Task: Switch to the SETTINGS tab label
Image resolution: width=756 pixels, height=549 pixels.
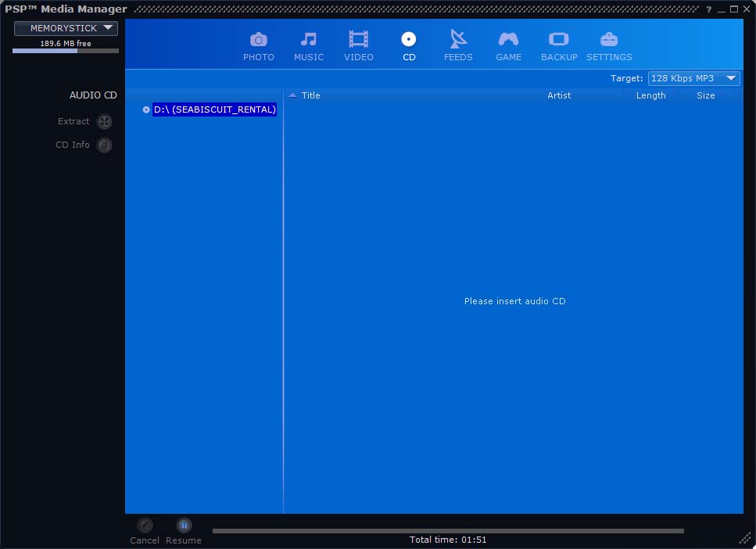Action: coord(609,57)
